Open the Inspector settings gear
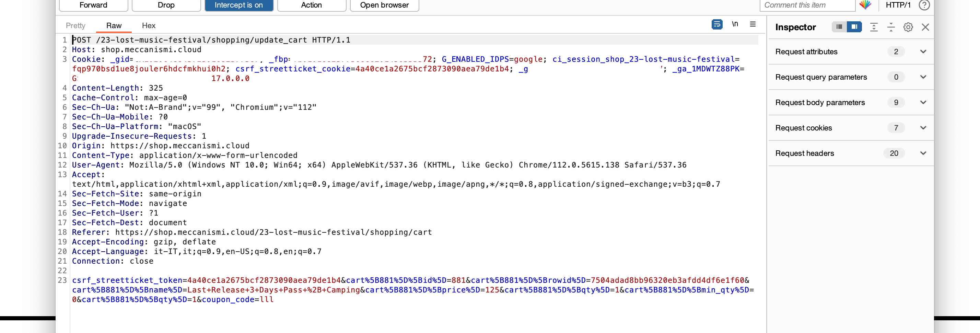The image size is (980, 333). coord(908,27)
